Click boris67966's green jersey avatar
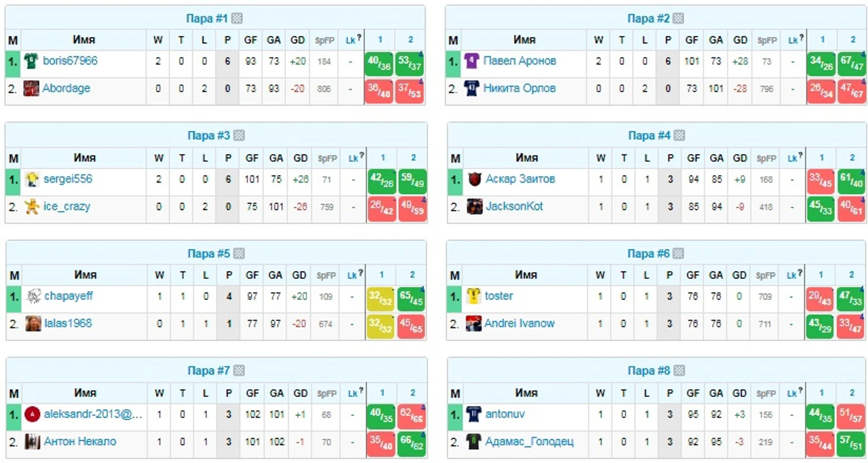This screenshot has width=868, height=463. click(x=31, y=61)
